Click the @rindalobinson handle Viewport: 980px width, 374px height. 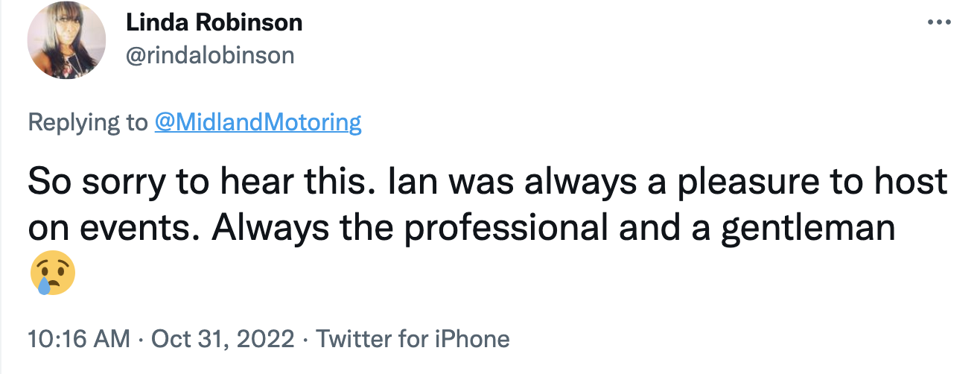coord(210,55)
